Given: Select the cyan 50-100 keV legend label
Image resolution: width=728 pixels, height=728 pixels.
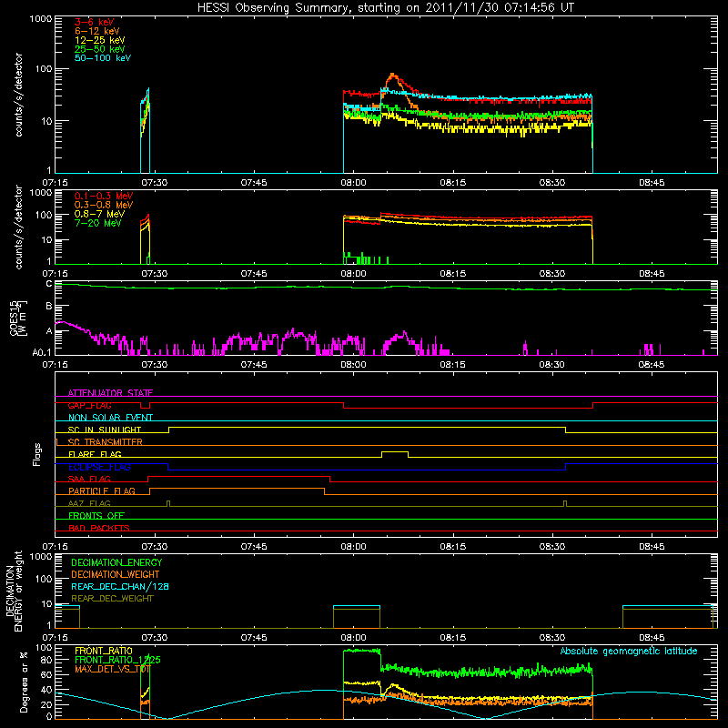Looking at the screenshot, I should click(102, 58).
